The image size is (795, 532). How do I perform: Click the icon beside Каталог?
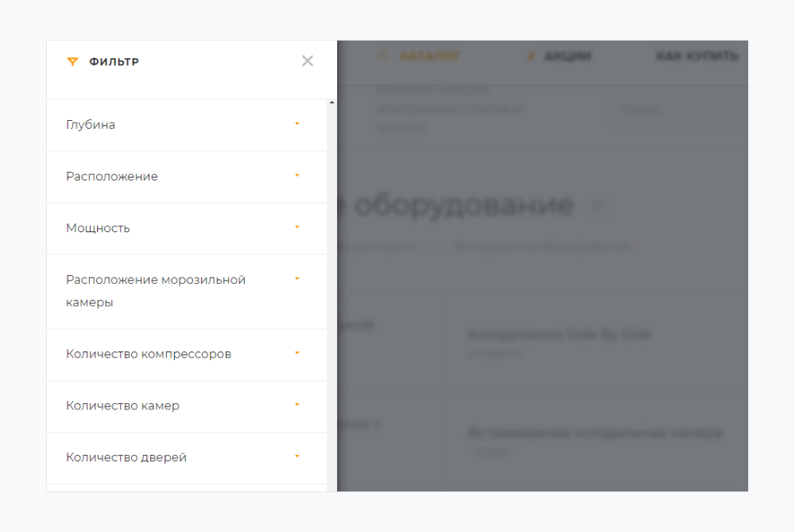pos(383,56)
